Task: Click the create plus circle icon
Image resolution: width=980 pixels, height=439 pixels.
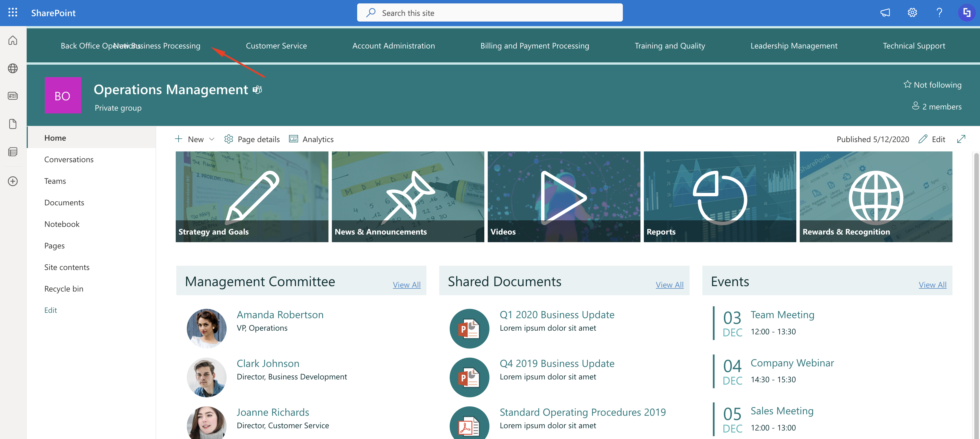Action: [12, 181]
